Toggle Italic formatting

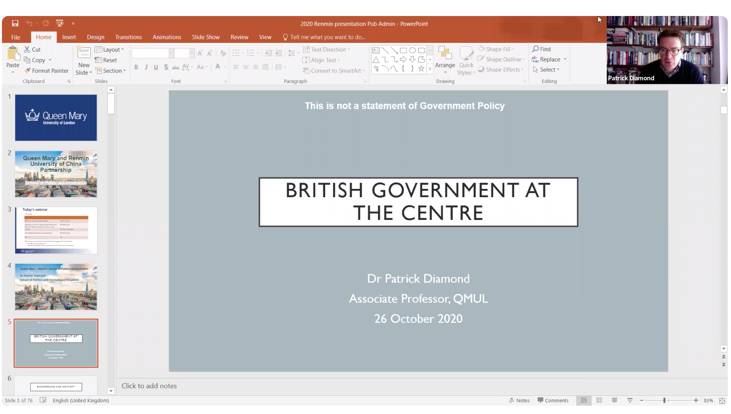[146, 68]
